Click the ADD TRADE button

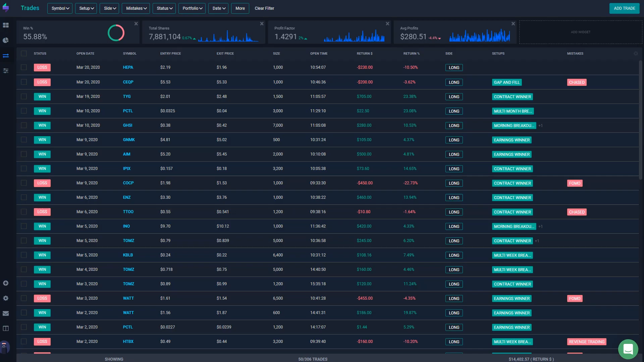pos(624,8)
